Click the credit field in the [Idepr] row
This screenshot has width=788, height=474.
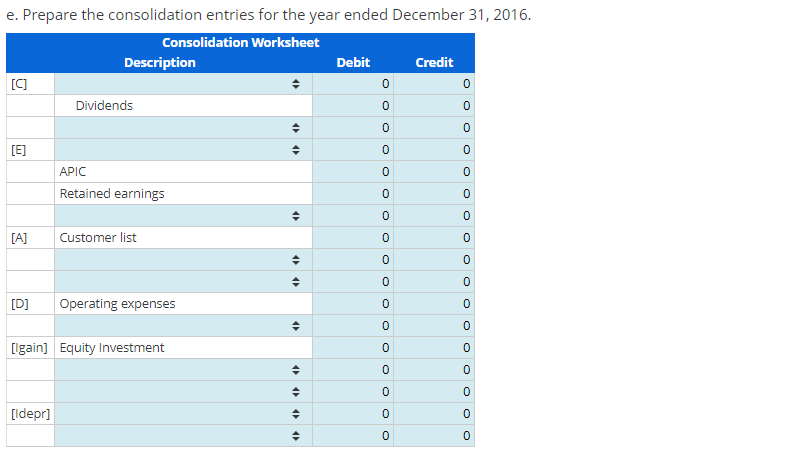434,414
